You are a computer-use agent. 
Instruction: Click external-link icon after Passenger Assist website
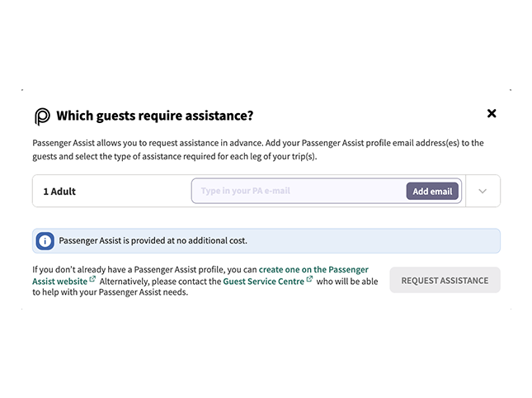click(92, 280)
